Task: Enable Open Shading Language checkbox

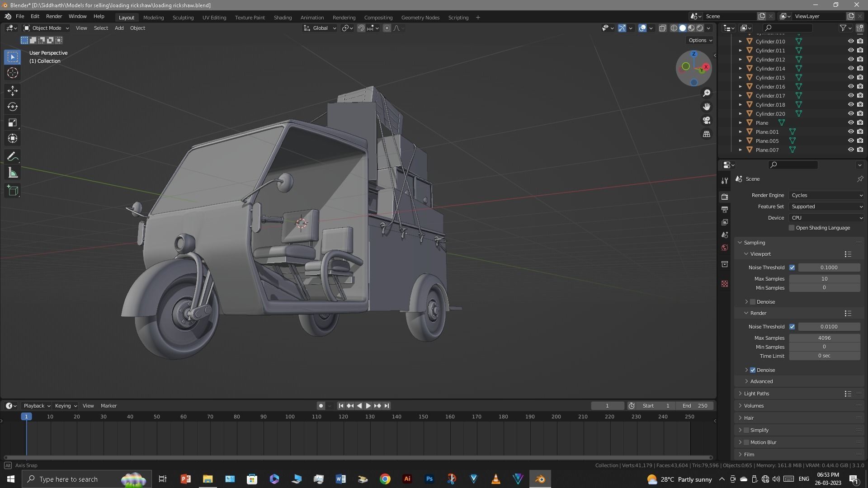Action: coord(792,228)
